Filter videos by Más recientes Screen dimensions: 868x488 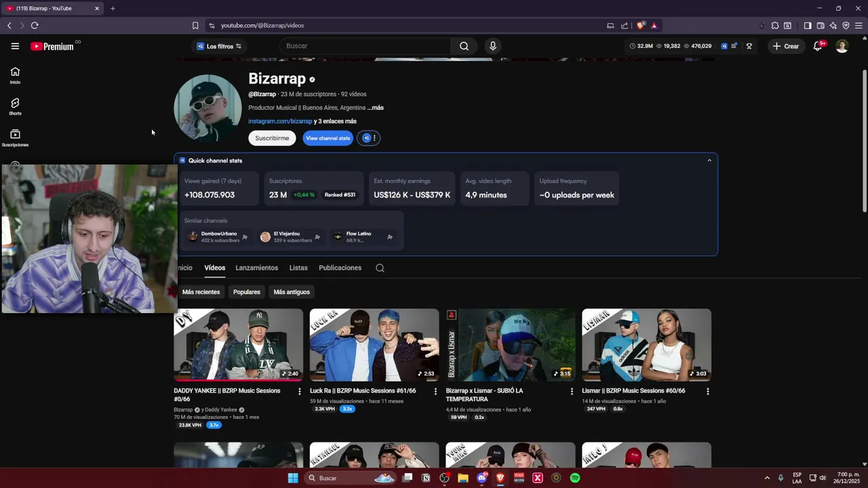click(x=201, y=292)
